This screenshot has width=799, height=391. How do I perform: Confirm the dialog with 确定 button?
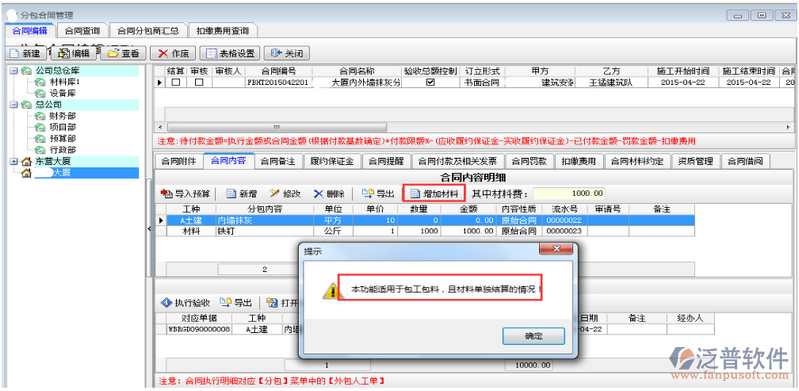pyautogui.click(x=533, y=336)
